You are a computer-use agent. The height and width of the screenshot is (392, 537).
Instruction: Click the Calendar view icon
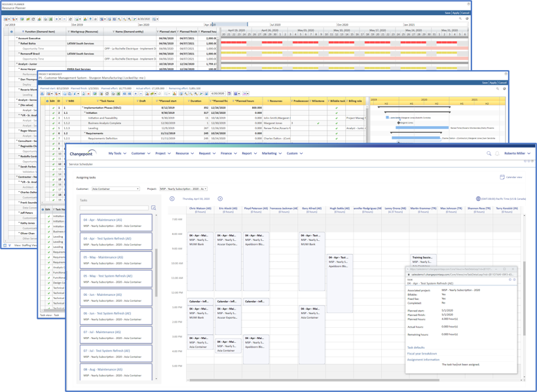tap(502, 177)
